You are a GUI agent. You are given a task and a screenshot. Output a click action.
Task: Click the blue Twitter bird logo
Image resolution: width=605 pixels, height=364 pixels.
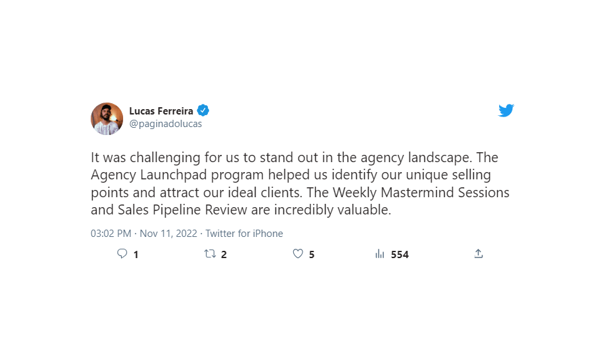pos(506,111)
